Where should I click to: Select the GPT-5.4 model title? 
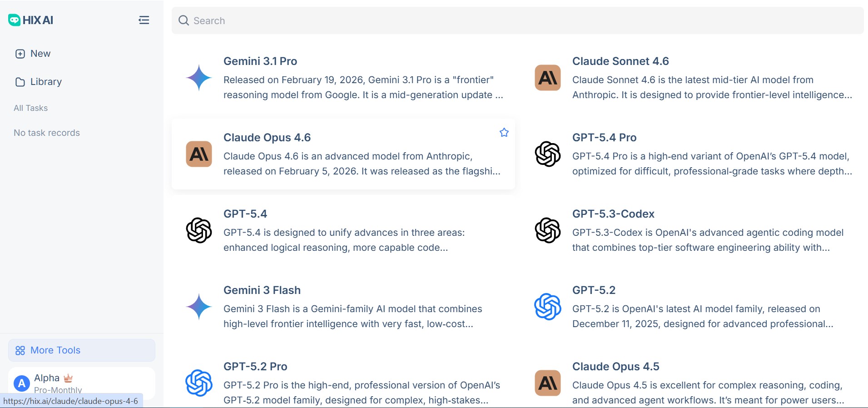point(245,214)
